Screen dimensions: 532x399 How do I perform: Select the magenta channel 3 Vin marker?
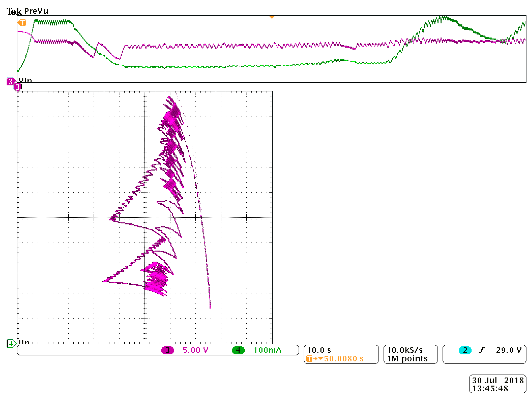click(10, 82)
